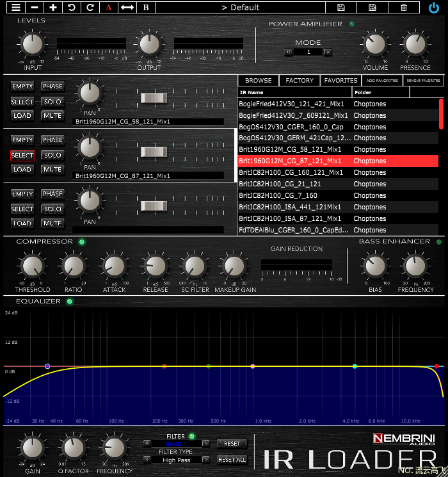The height and width of the screenshot is (477, 448).
Task: Switch to the BROWSE tab
Action: [x=258, y=80]
